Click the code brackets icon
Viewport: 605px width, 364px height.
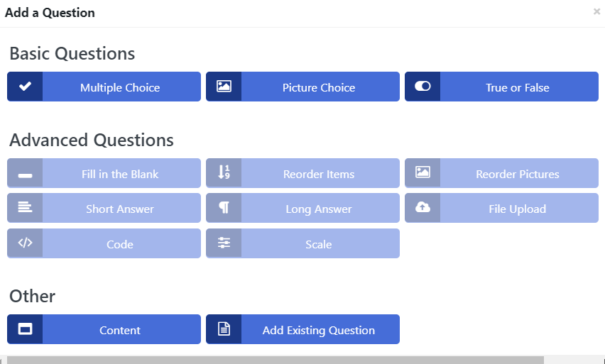click(25, 243)
